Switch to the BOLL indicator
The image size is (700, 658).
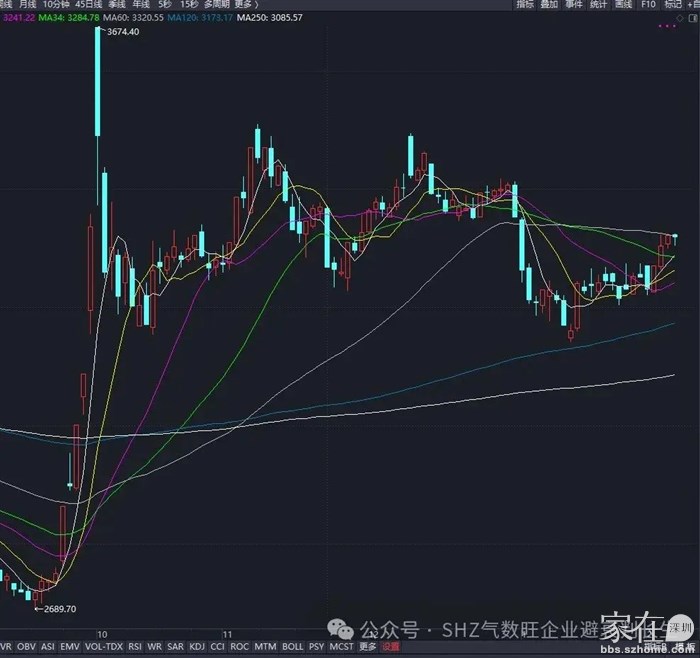(x=292, y=647)
